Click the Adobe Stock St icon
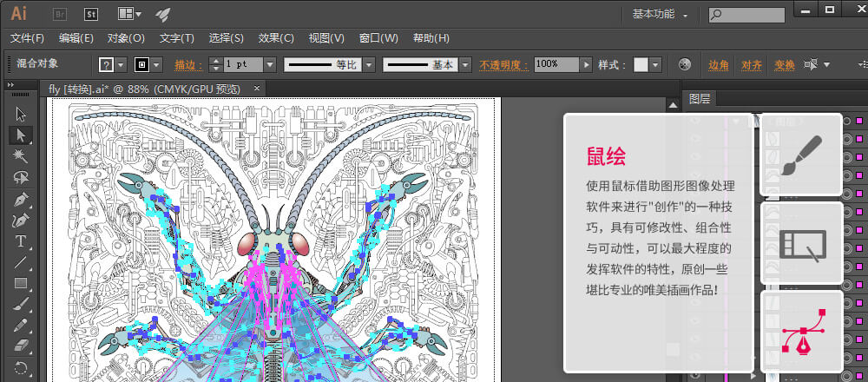The image size is (868, 382). click(x=92, y=15)
